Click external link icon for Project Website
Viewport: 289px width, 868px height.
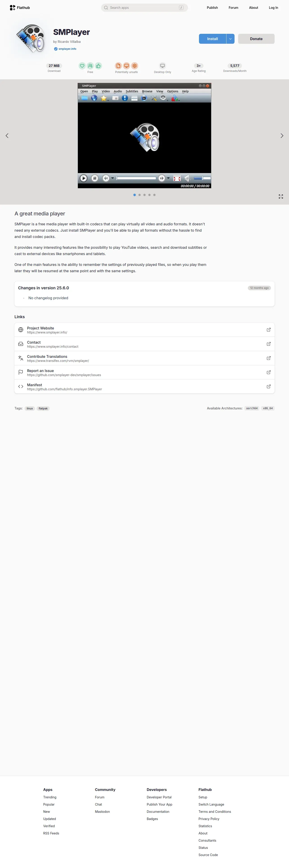pyautogui.click(x=269, y=329)
